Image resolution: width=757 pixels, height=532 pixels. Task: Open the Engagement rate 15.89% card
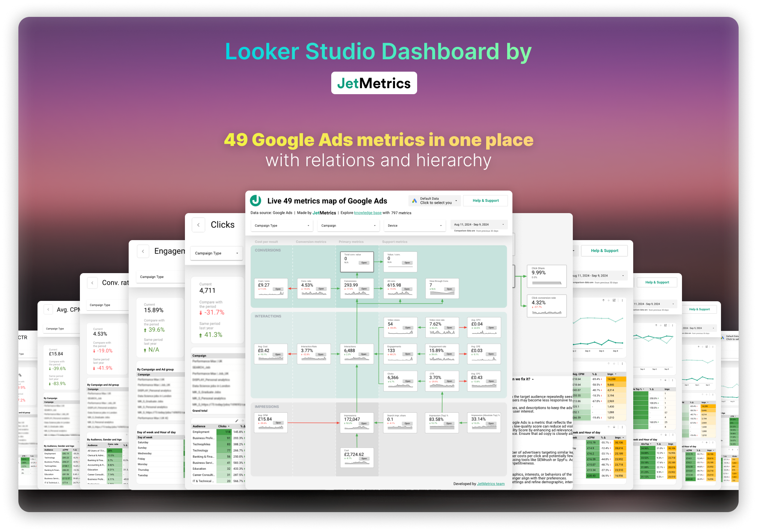(x=449, y=354)
